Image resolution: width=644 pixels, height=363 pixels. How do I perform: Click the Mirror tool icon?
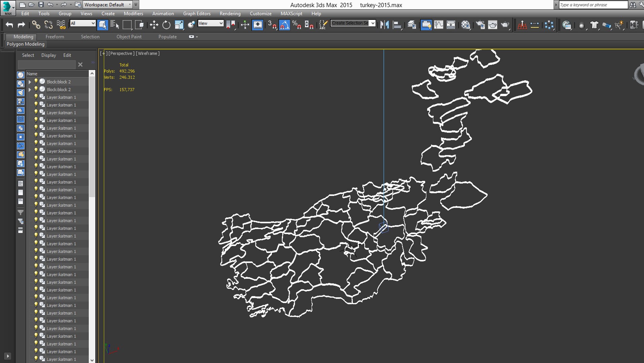coord(385,25)
